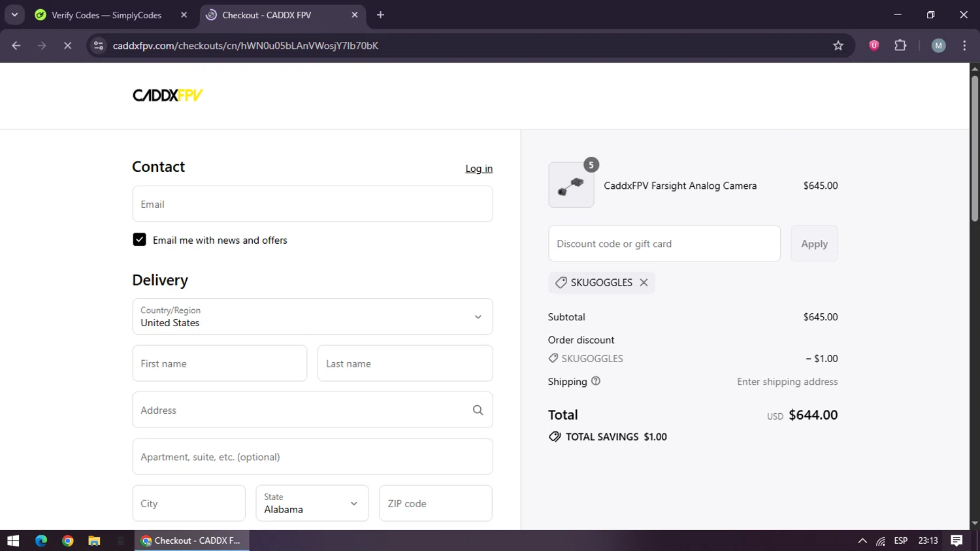Click the Subtotal $645.00 value
This screenshot has height=551, width=980.
click(821, 317)
